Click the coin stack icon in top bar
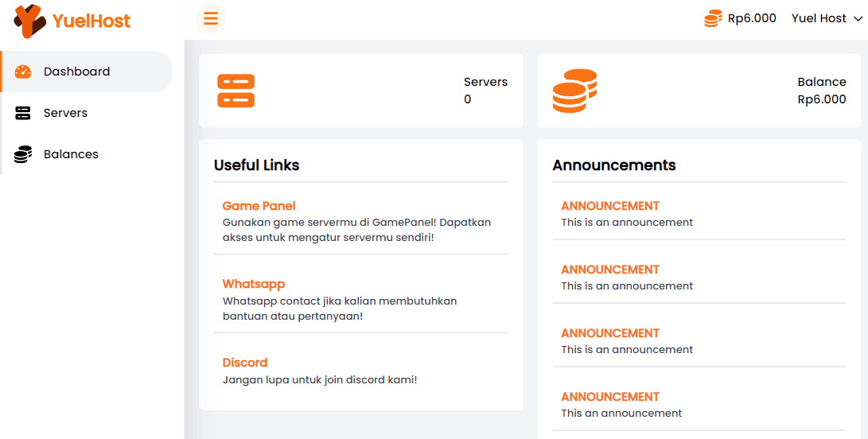 click(x=713, y=18)
